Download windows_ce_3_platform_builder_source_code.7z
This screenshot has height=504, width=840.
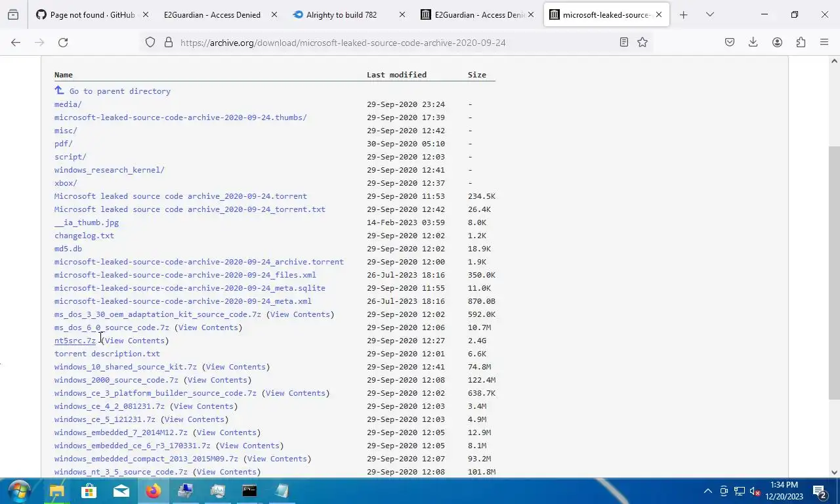(156, 393)
